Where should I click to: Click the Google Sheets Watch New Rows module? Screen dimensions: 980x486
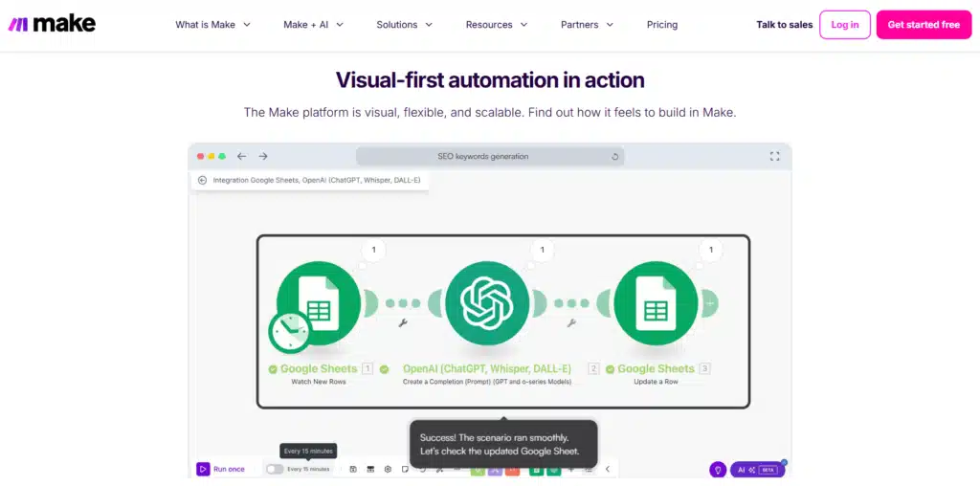click(x=319, y=303)
